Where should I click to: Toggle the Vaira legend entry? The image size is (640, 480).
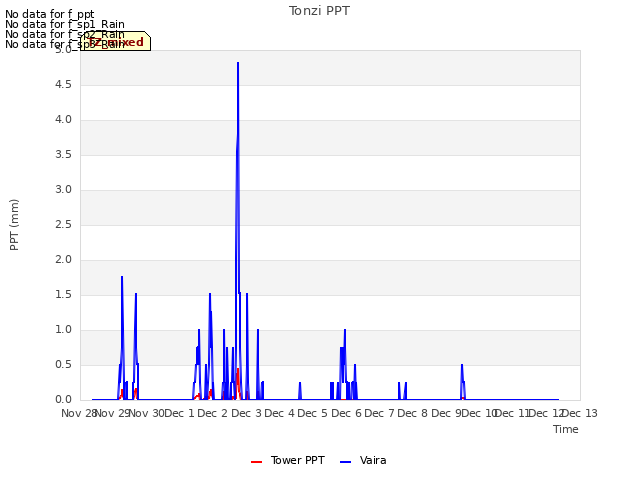coord(363,460)
